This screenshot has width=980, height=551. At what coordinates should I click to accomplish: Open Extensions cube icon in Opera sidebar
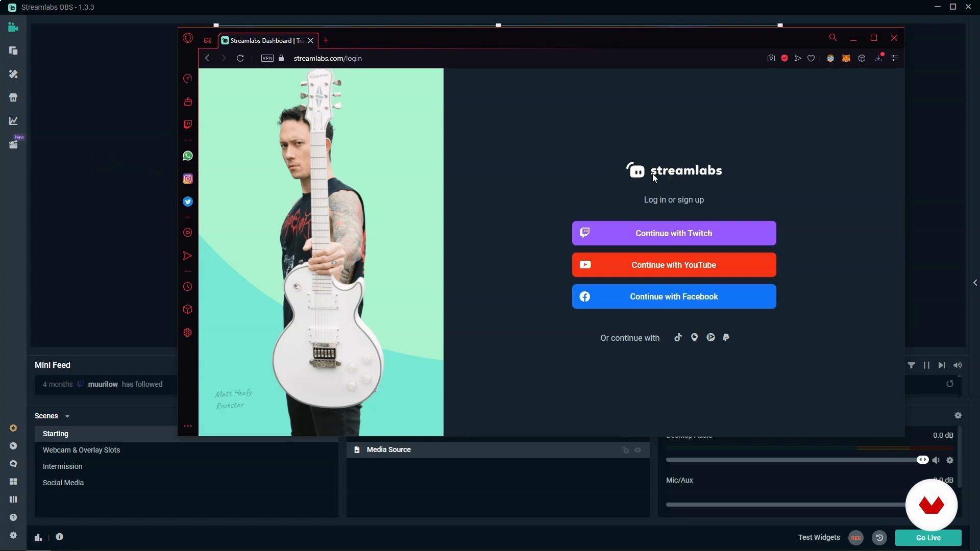188,310
